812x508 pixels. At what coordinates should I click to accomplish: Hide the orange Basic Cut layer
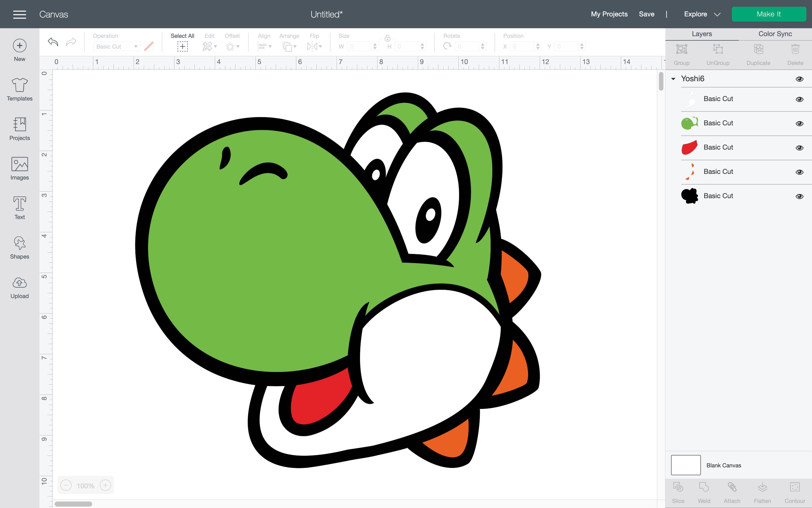799,172
